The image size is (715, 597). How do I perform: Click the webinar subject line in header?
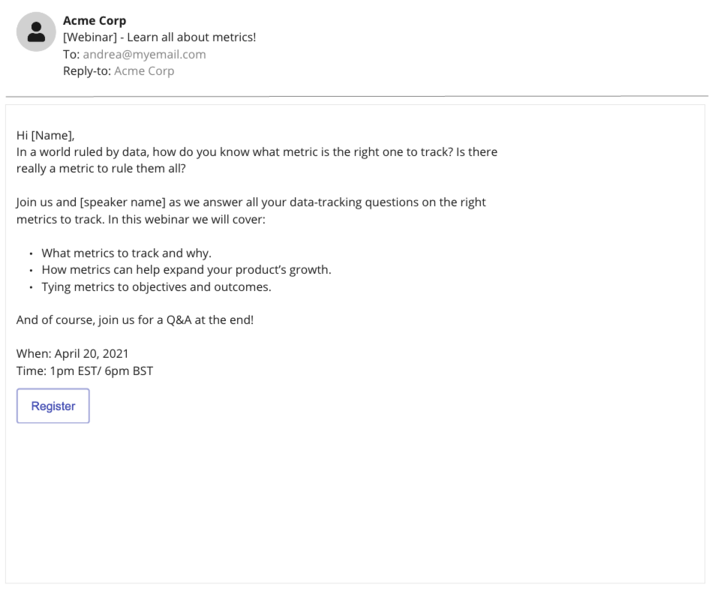pyautogui.click(x=159, y=37)
